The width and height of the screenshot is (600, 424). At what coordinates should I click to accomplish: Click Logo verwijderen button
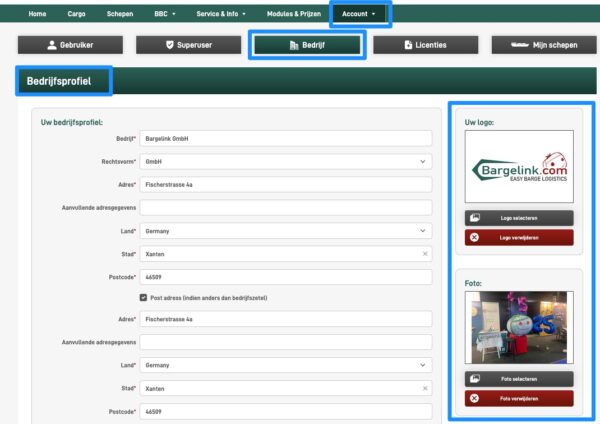[x=519, y=237]
